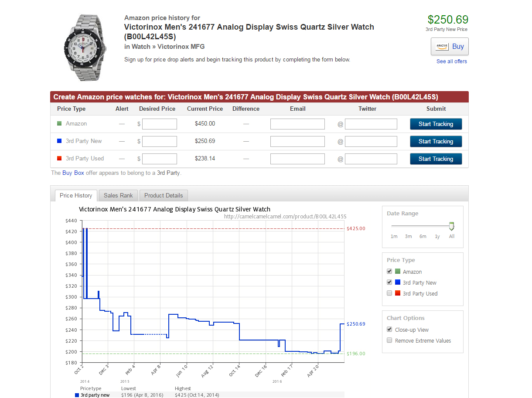Image resolution: width=532 pixels, height=398 pixels.
Task: Click the Buy Box link
Action: (73, 173)
